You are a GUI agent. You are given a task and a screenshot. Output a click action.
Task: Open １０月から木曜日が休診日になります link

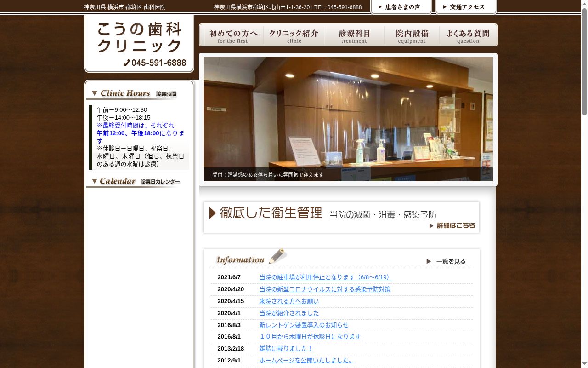click(x=310, y=336)
